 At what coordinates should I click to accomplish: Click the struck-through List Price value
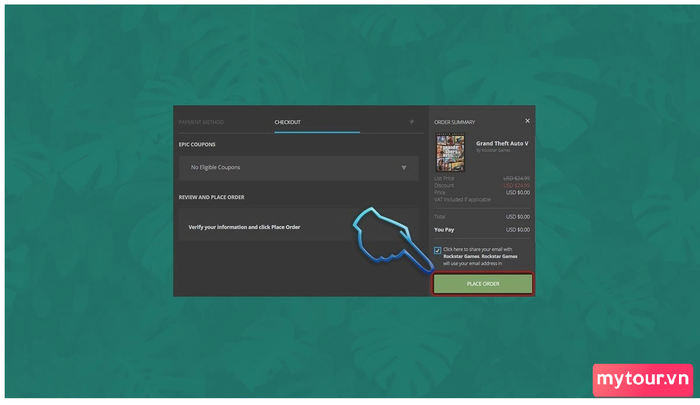click(x=517, y=178)
